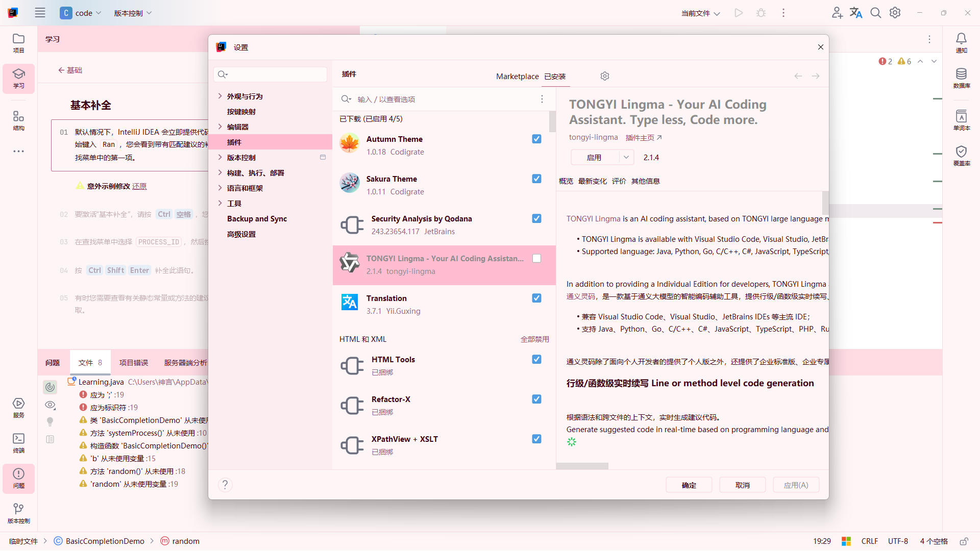Enable the TONGYI Lingma plugin checkbox
The image size is (980, 551).
pyautogui.click(x=536, y=259)
